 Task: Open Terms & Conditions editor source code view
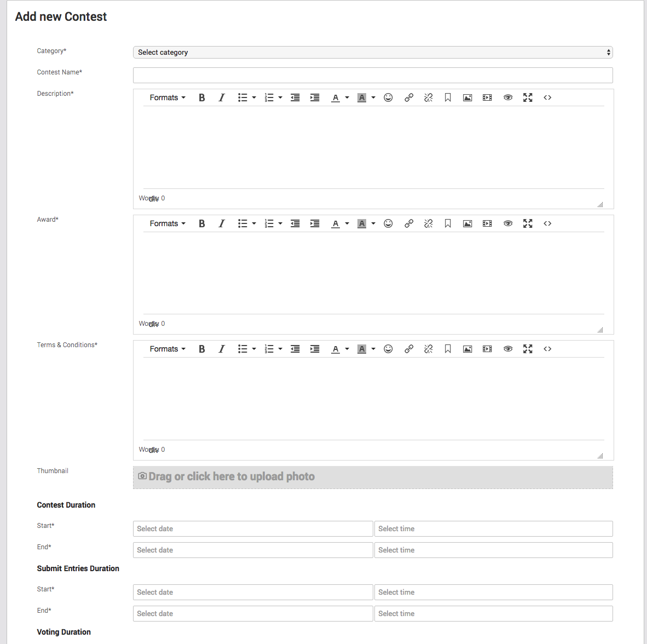click(547, 349)
